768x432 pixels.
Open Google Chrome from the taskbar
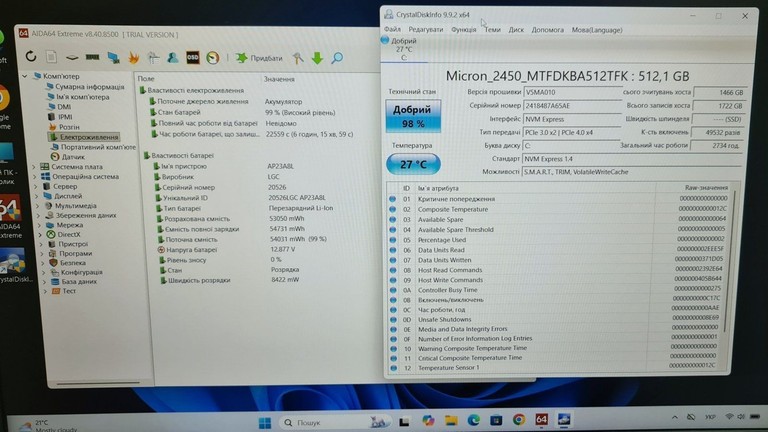tap(519, 419)
